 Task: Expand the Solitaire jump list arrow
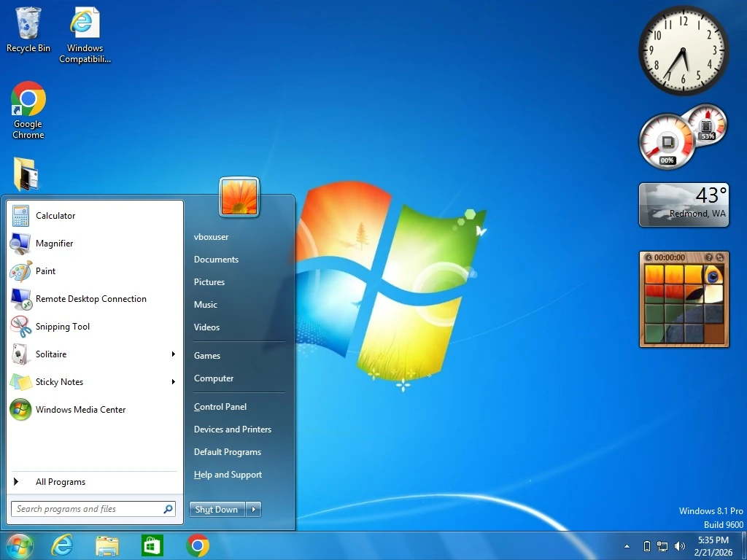(x=174, y=354)
